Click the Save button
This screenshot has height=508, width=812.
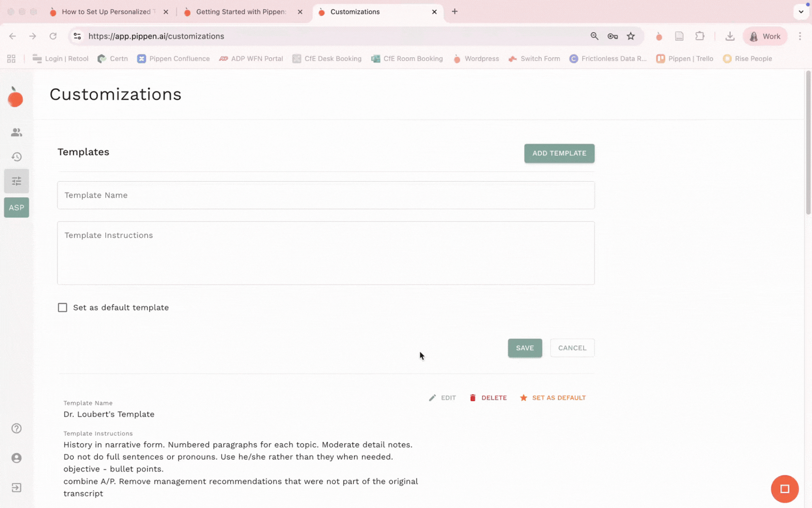point(524,348)
